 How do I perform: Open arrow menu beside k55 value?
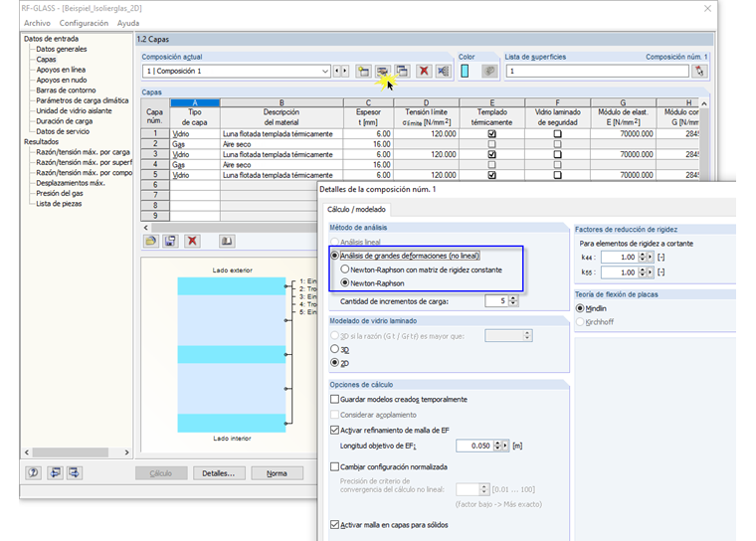(x=650, y=272)
